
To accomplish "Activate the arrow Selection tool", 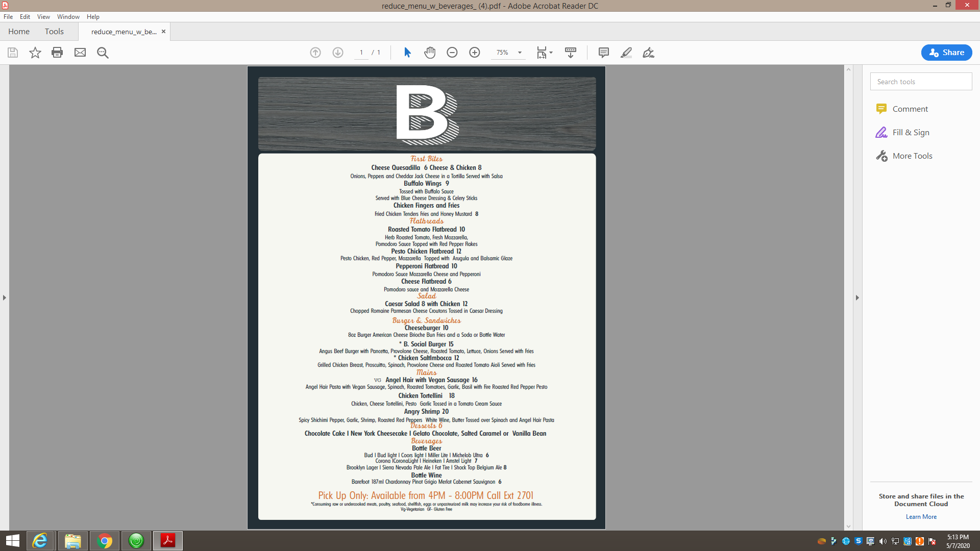I will [x=407, y=53].
